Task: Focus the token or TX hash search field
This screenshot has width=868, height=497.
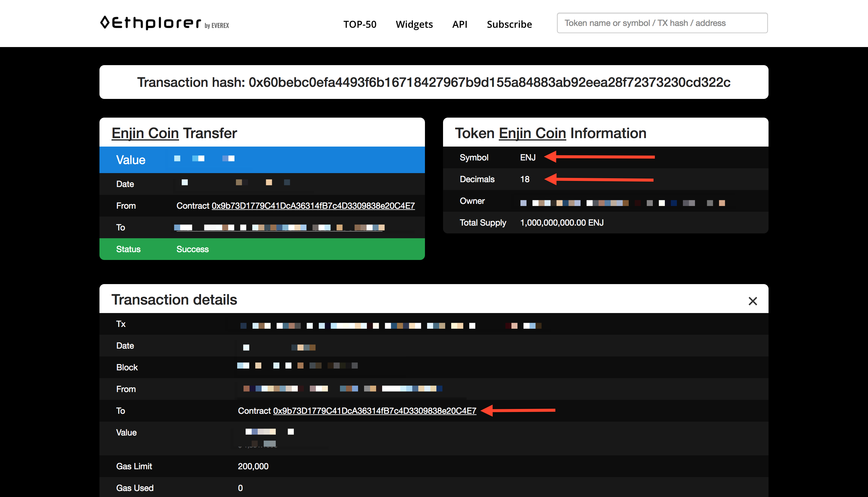Action: click(662, 23)
